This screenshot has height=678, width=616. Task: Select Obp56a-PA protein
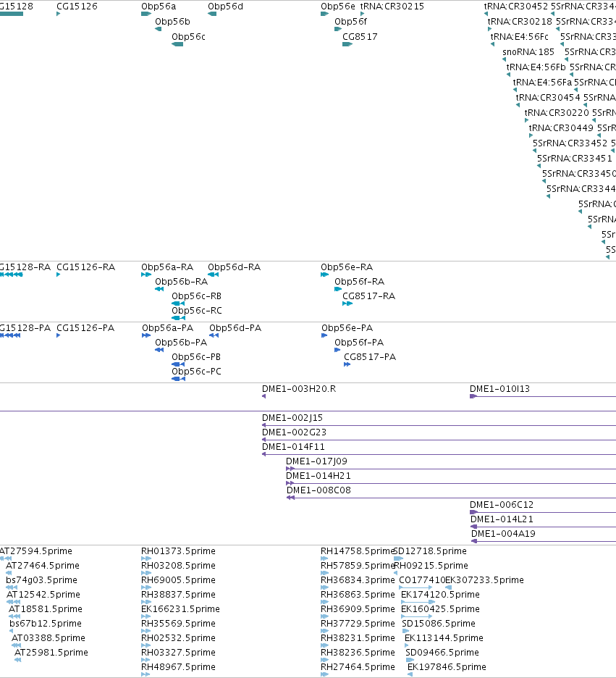click(146, 335)
